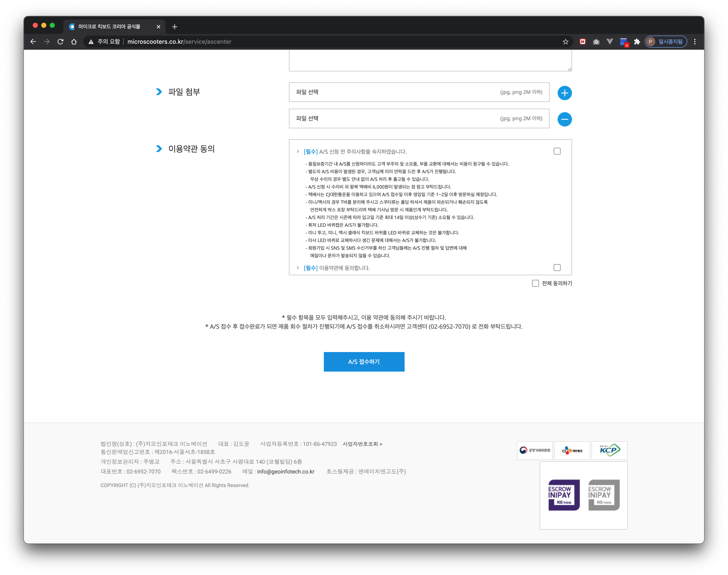Screen dimensions: 728x575
Task: Go to browser home page
Action: click(x=74, y=42)
